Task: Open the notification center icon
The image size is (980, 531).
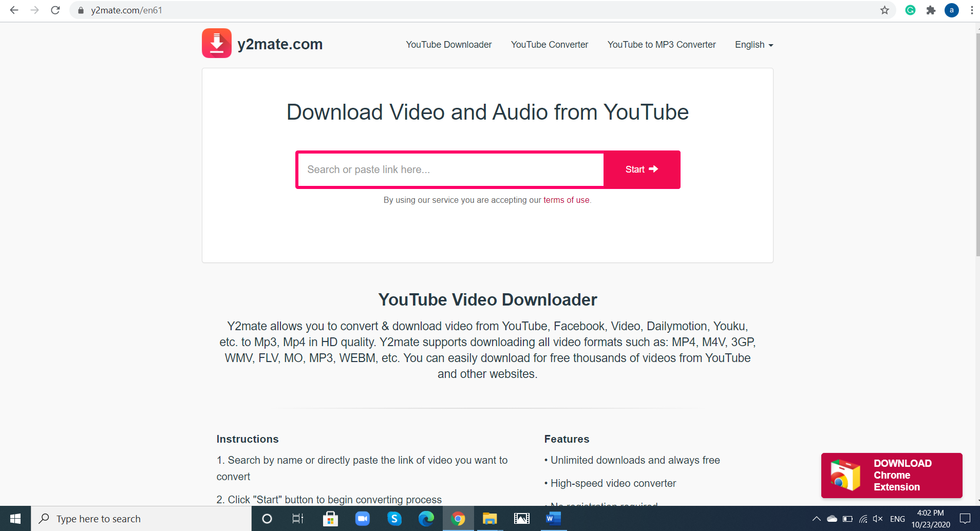Action: click(966, 519)
